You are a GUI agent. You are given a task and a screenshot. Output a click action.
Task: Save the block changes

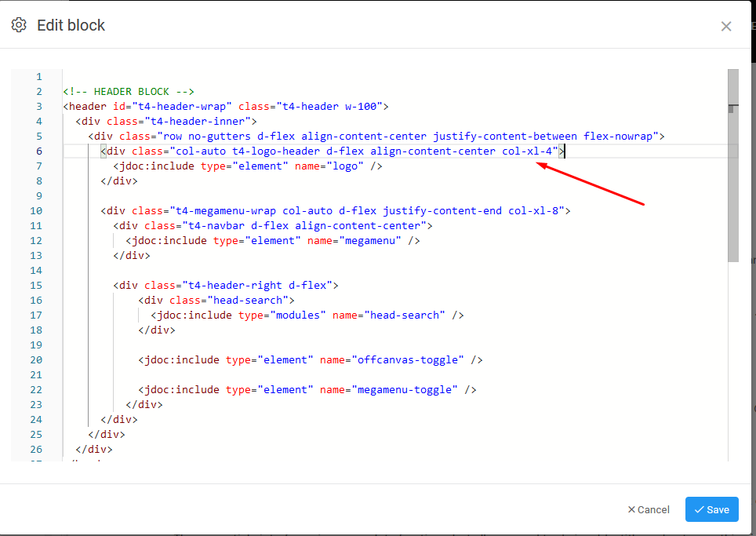(x=711, y=509)
